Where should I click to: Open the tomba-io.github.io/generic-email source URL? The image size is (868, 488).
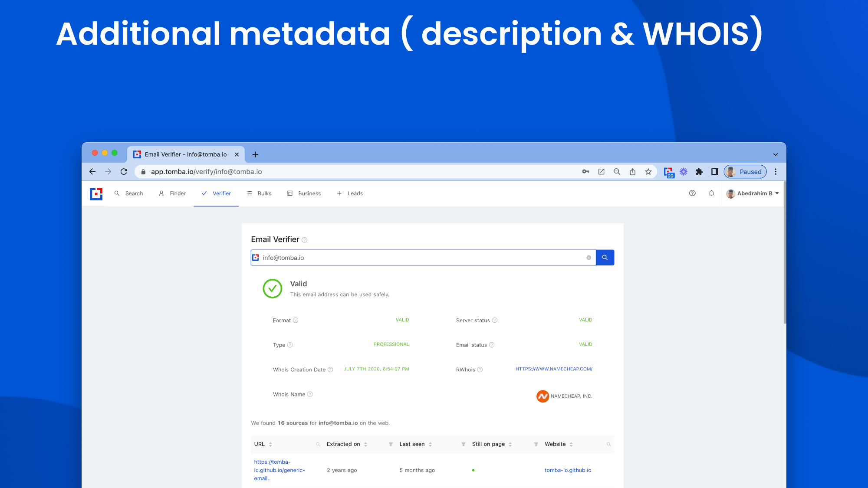tap(279, 470)
